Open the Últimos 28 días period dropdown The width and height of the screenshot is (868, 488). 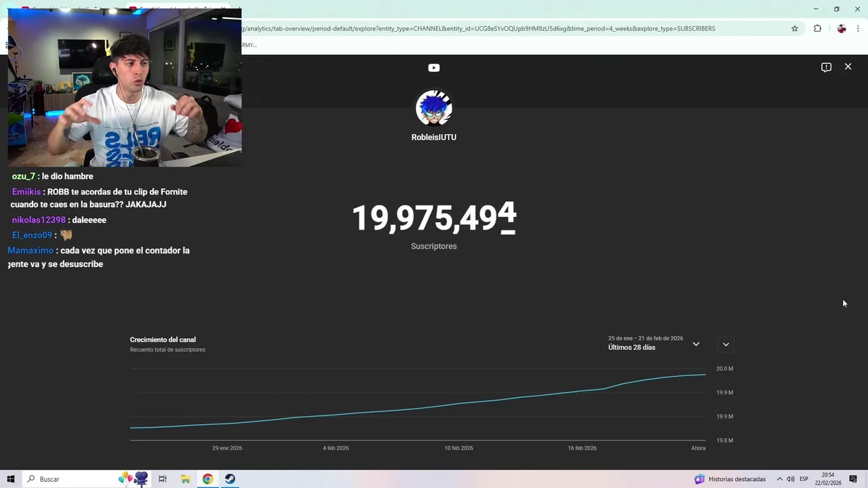click(654, 344)
